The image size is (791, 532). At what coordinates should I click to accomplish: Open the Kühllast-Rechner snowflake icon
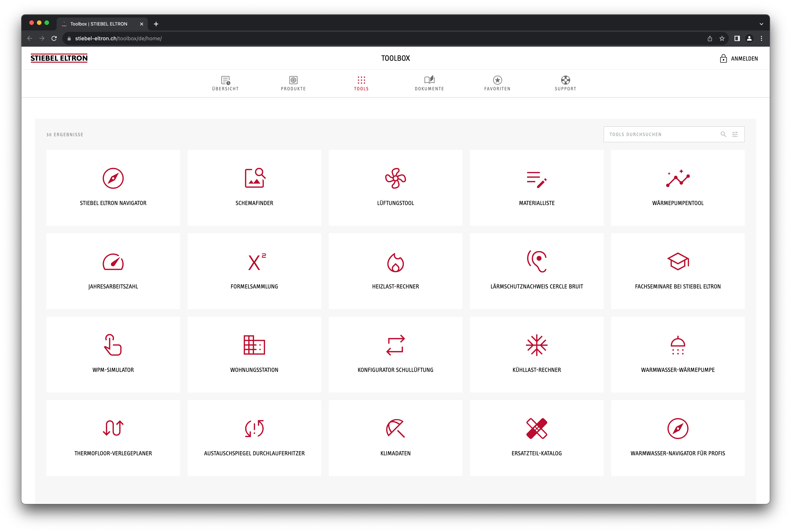[537, 345]
